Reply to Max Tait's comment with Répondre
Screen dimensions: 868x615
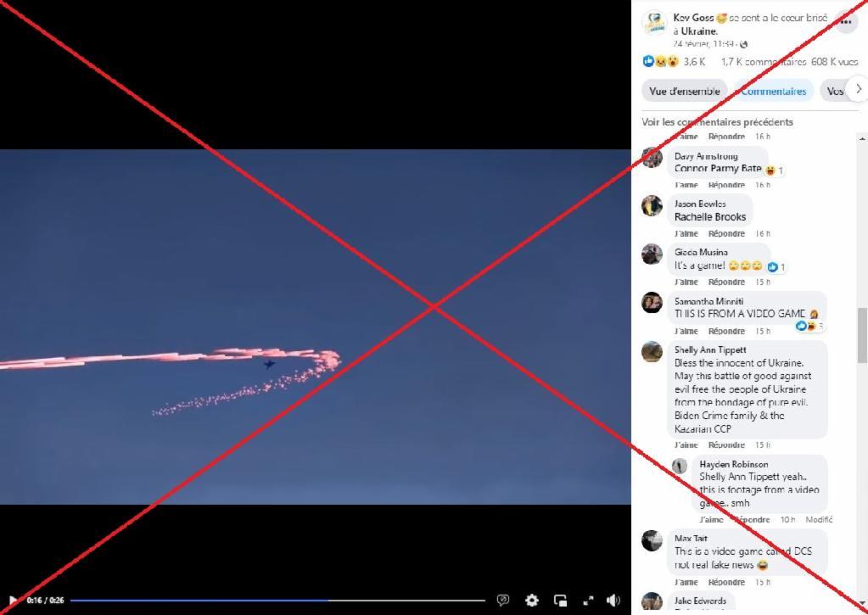click(x=726, y=582)
